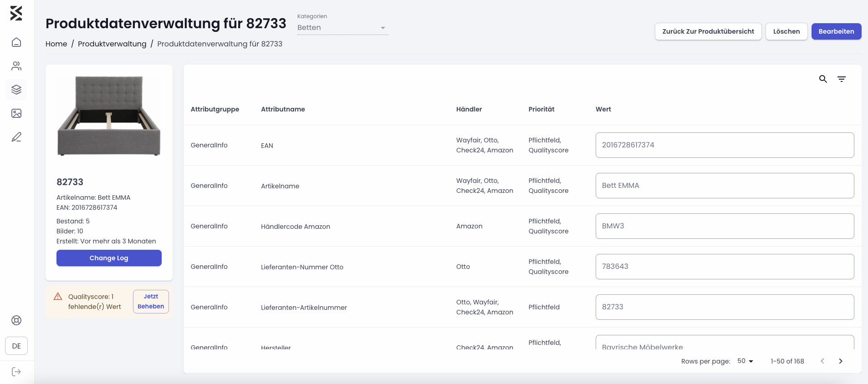
Task: Open the pen edit sidebar icon
Action: point(16,137)
